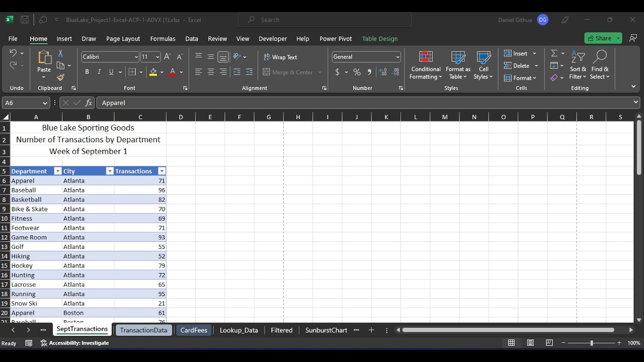Apply Accounting dollar format
Screen dimensions: 644x362
[x=337, y=72]
